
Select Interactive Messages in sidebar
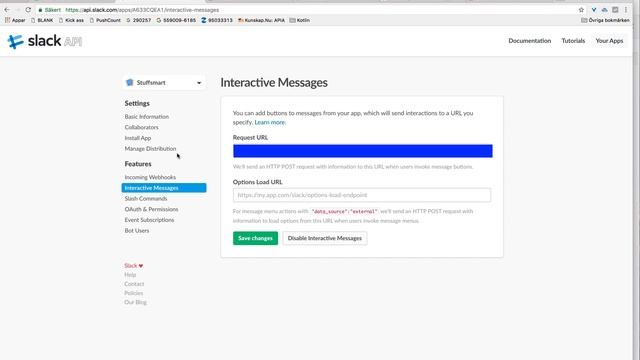(x=164, y=188)
